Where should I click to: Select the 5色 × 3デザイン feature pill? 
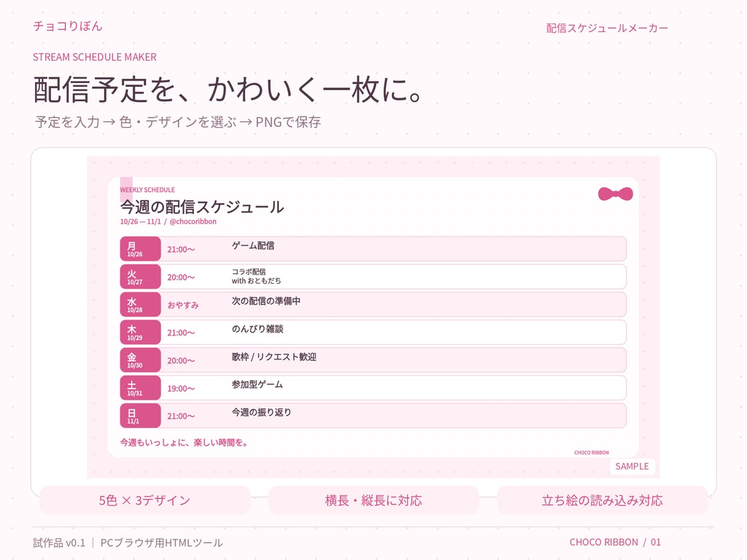point(145,500)
